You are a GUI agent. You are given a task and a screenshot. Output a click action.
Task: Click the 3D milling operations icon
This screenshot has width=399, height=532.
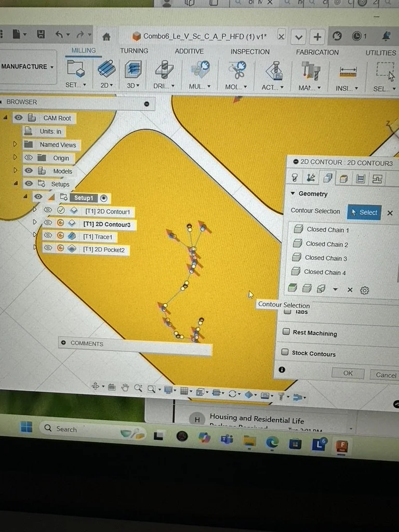point(133,69)
